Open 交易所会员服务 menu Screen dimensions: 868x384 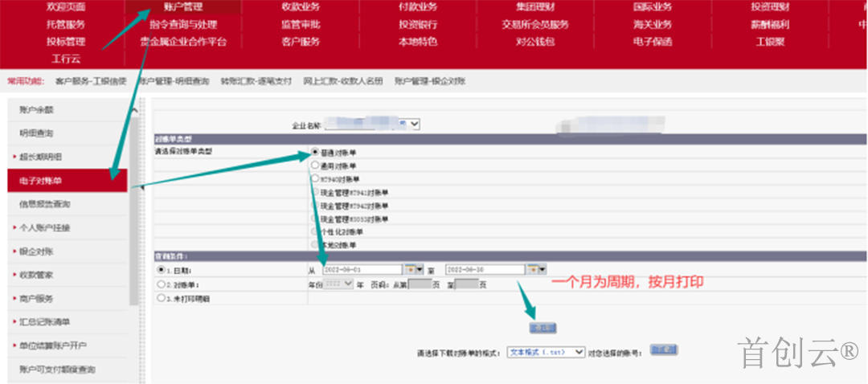tap(535, 24)
